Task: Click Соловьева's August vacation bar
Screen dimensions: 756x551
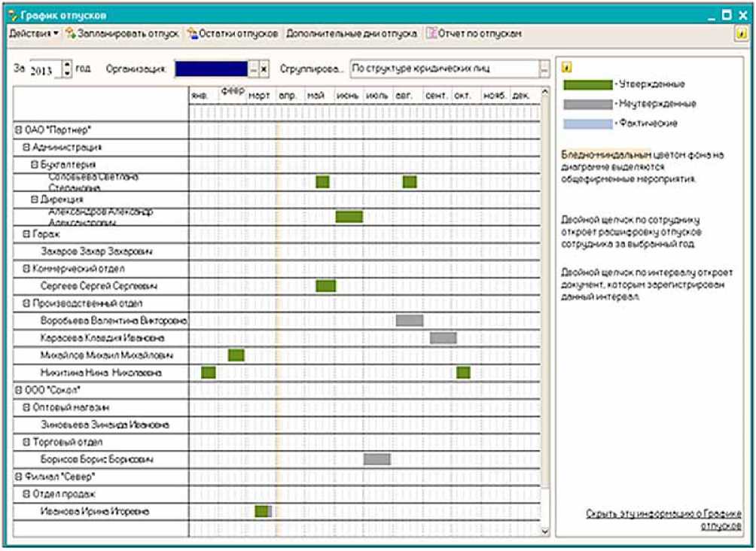Action: click(410, 182)
